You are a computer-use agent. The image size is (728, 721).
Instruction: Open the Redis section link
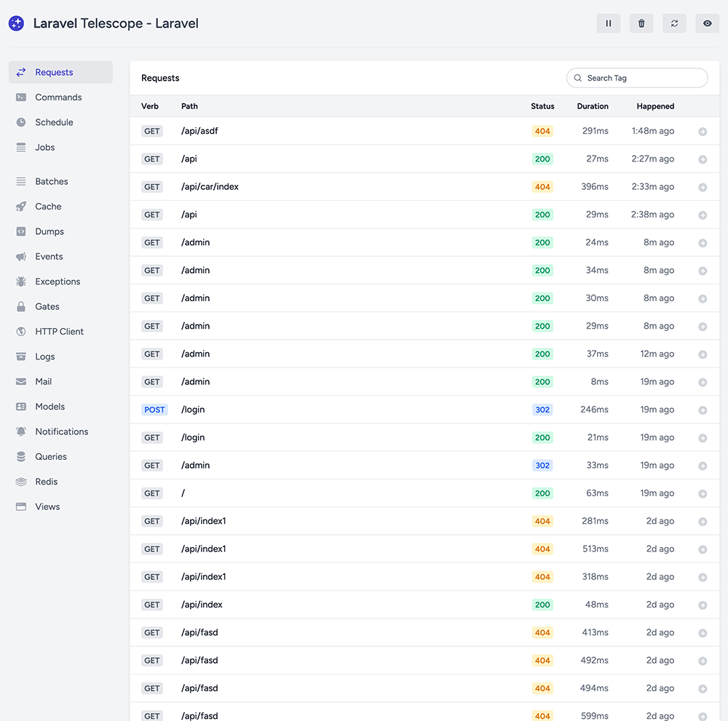pyautogui.click(x=46, y=482)
